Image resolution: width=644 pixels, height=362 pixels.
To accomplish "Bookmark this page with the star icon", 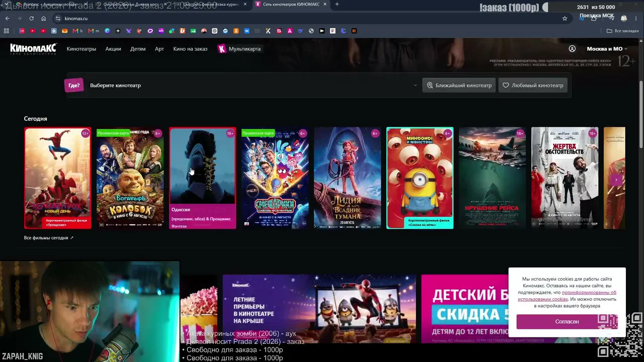I will point(565,19).
